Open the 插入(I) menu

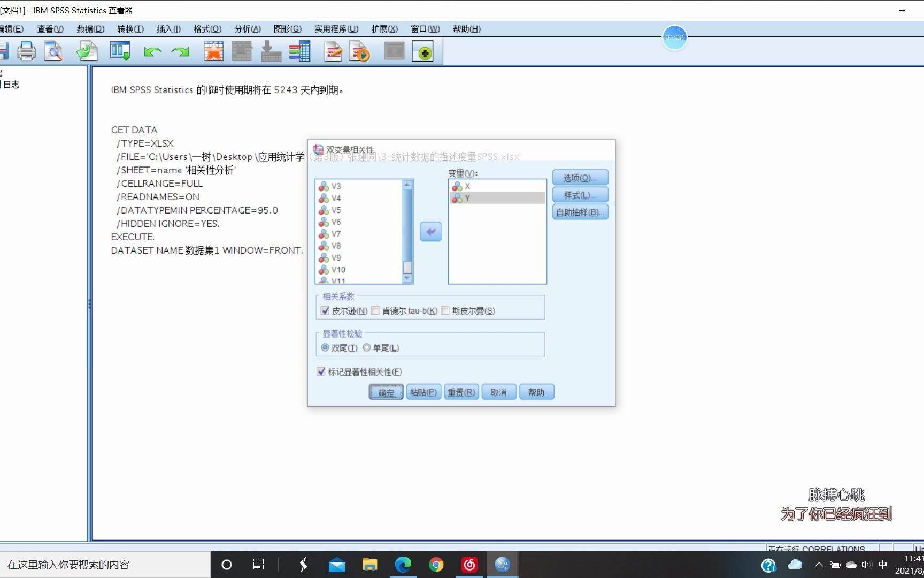[168, 29]
